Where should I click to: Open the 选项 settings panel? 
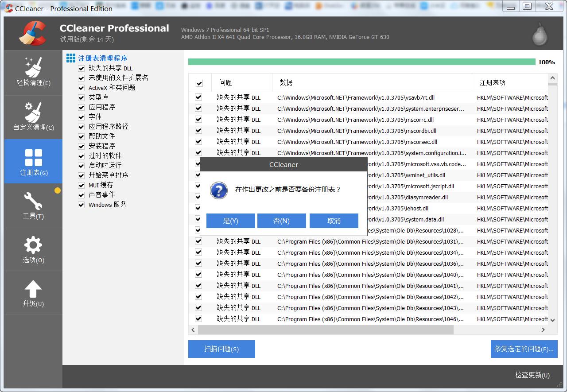pyautogui.click(x=33, y=248)
